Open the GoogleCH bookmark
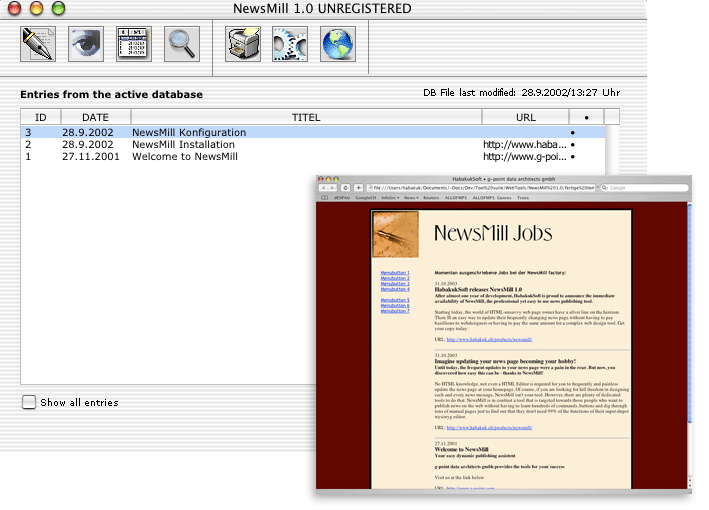 pyautogui.click(x=365, y=198)
